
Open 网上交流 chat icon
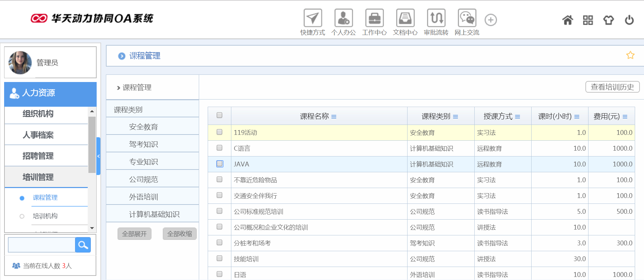coord(467,18)
